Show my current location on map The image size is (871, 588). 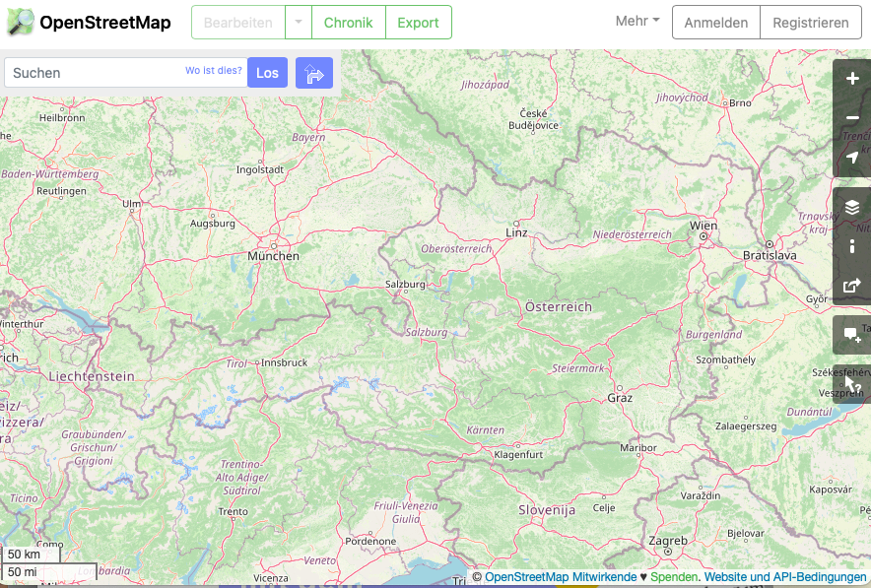[x=852, y=158]
